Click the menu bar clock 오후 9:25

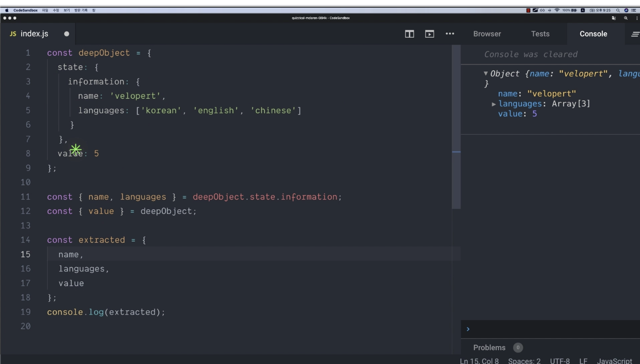pos(600,10)
